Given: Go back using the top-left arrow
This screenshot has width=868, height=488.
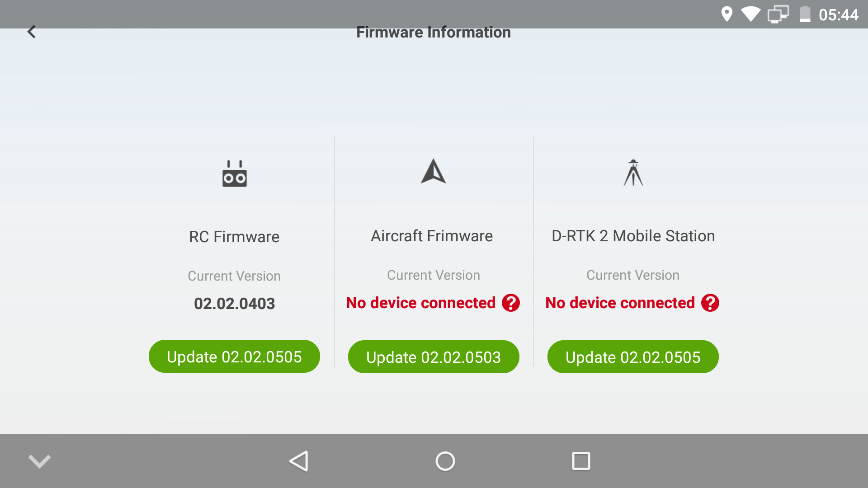Looking at the screenshot, I should tap(32, 32).
